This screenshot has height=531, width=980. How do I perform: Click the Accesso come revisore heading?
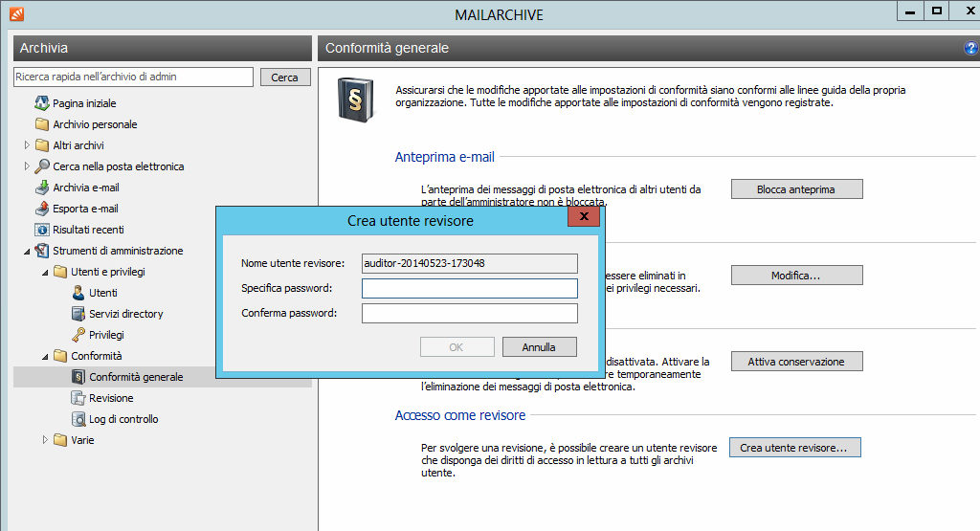pyautogui.click(x=460, y=415)
